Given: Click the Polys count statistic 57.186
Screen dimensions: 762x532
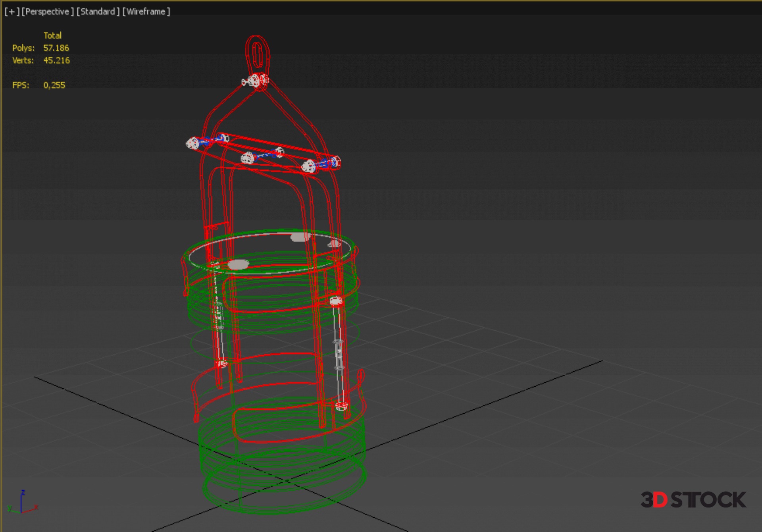Looking at the screenshot, I should pos(56,48).
